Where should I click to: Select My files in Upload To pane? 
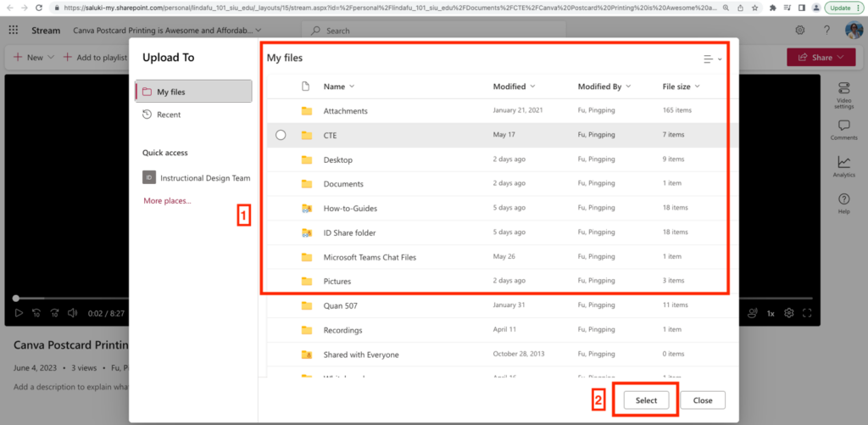tap(194, 92)
